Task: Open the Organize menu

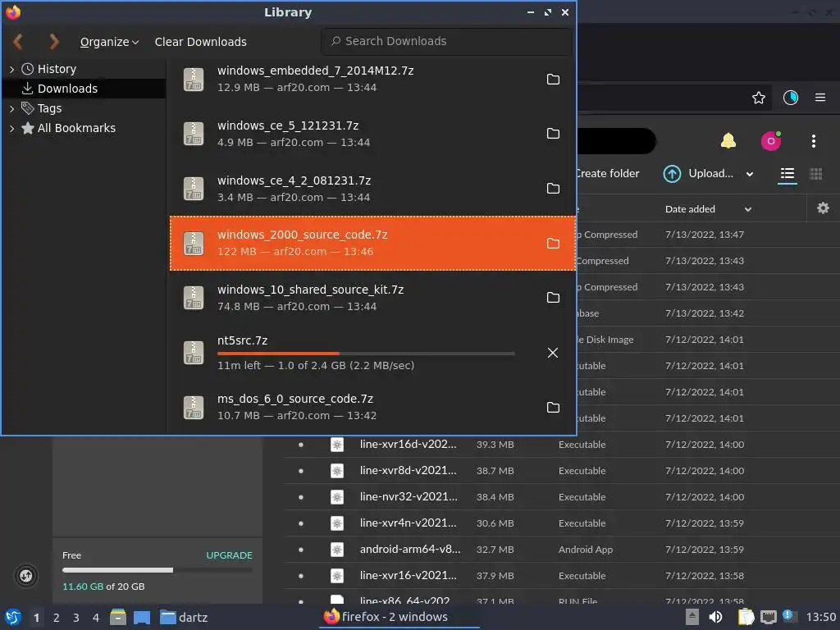Action: point(109,42)
